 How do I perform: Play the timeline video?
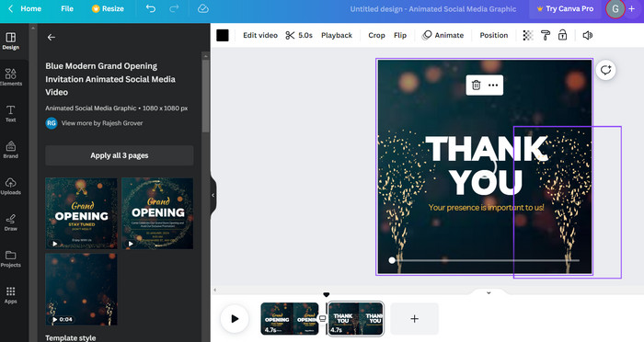[x=235, y=319]
